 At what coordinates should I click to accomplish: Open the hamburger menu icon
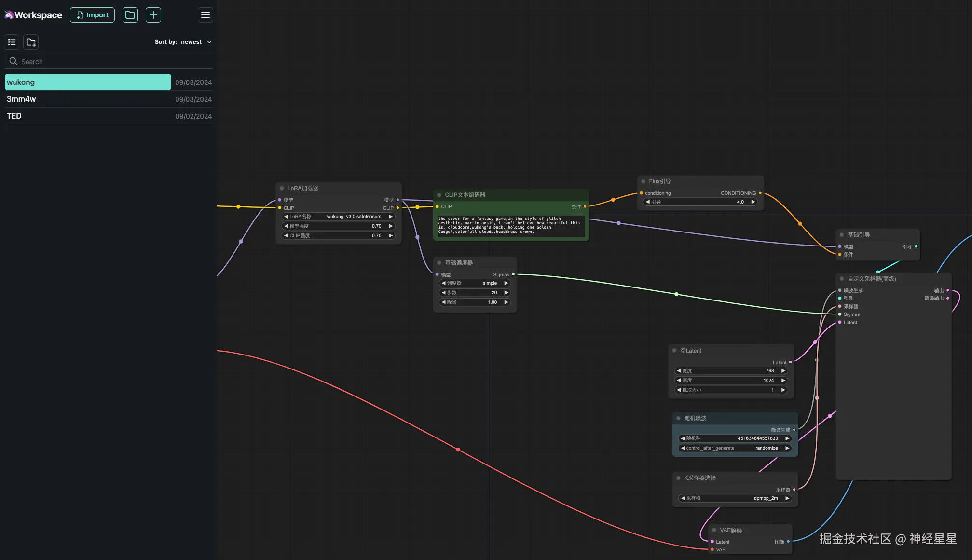tap(205, 15)
